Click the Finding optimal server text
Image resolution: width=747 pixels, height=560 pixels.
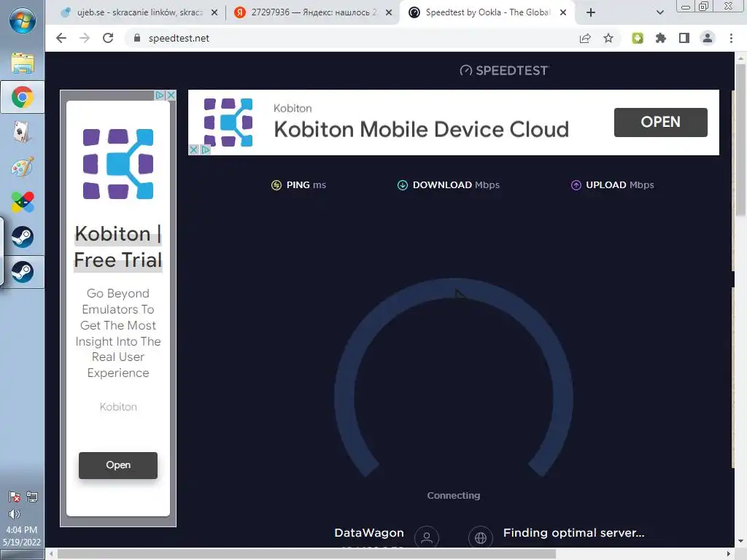coord(573,533)
